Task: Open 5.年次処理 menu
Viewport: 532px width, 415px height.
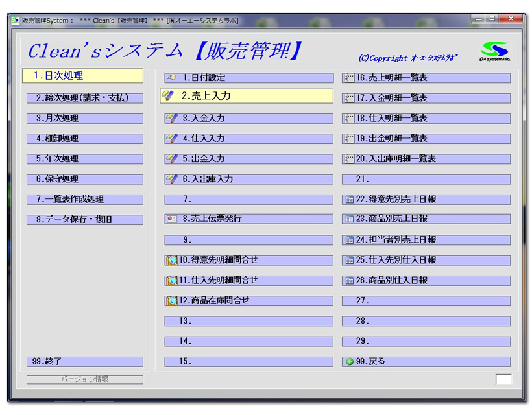Action: [85, 159]
